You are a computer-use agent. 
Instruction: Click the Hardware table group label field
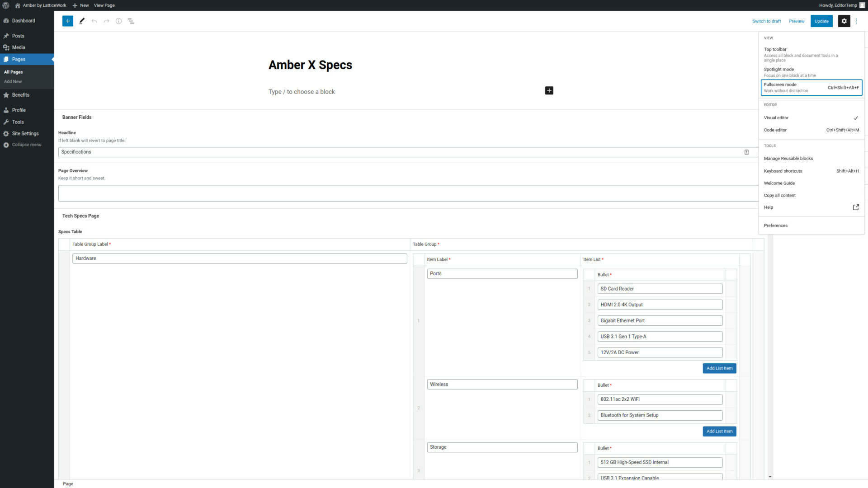click(x=240, y=258)
